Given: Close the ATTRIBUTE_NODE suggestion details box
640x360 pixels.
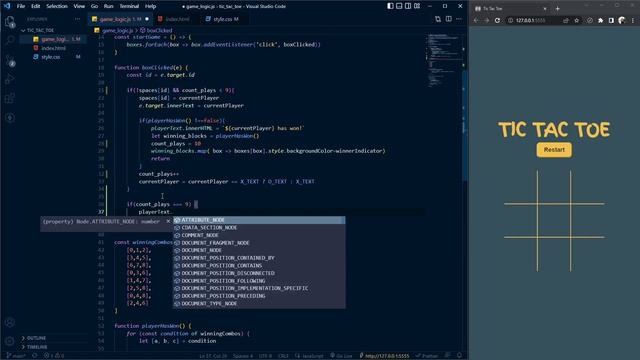Looking at the screenshot, I should 168,221.
